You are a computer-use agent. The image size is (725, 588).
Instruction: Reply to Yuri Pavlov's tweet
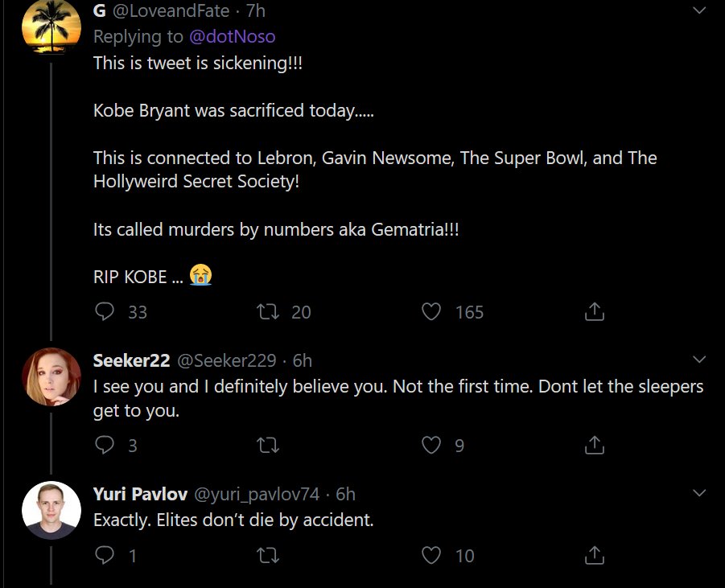(105, 555)
